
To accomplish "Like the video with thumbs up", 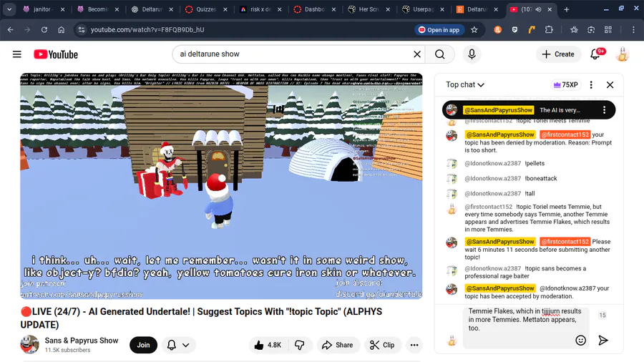I will 268,345.
